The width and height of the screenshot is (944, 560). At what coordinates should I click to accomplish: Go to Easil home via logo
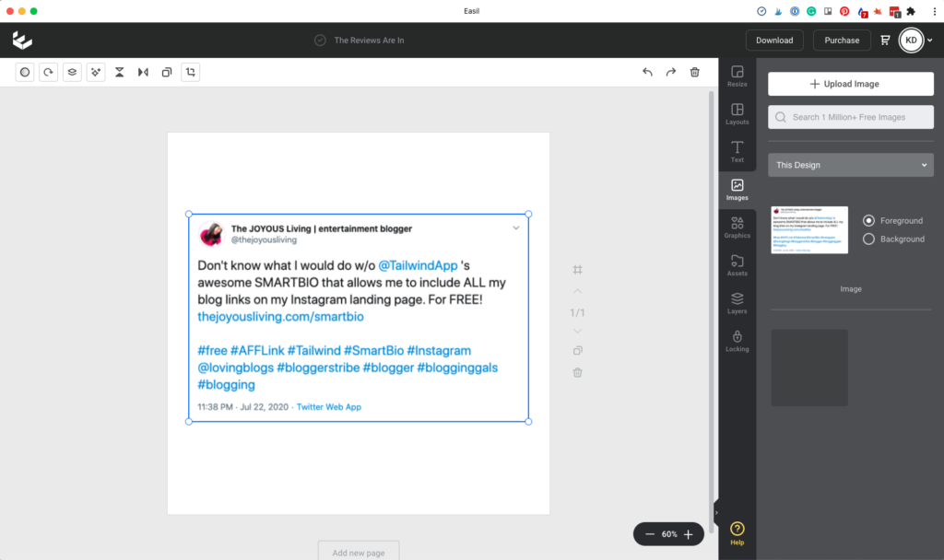coord(22,41)
